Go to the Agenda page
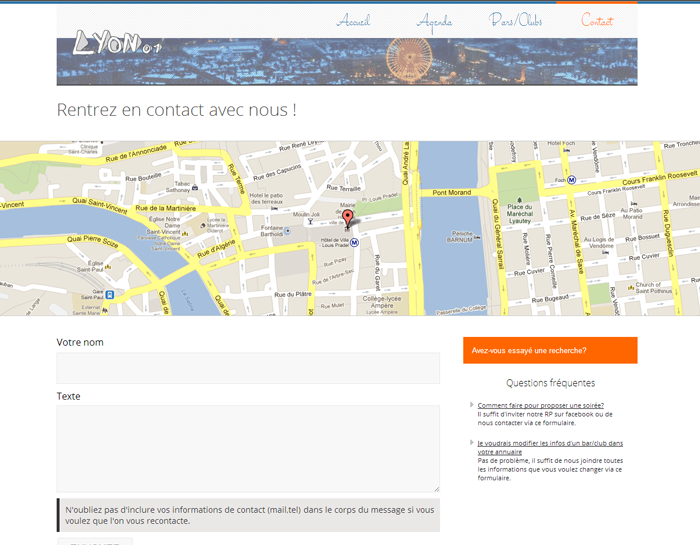700x545 pixels. [x=434, y=21]
